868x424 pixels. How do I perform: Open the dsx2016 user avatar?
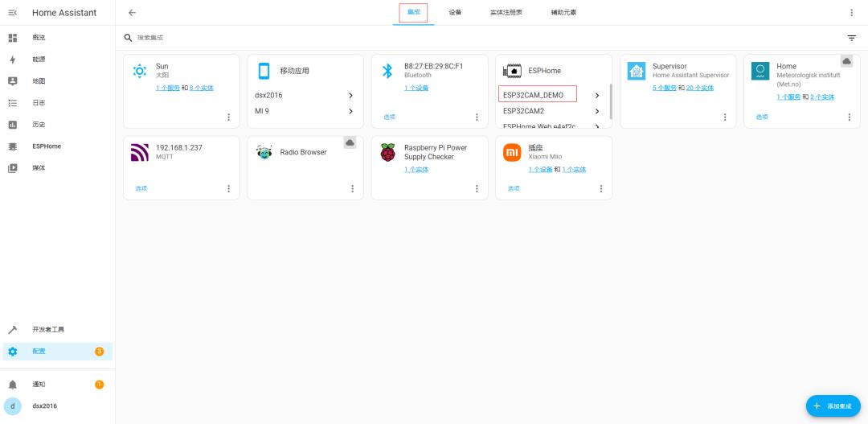[13, 406]
